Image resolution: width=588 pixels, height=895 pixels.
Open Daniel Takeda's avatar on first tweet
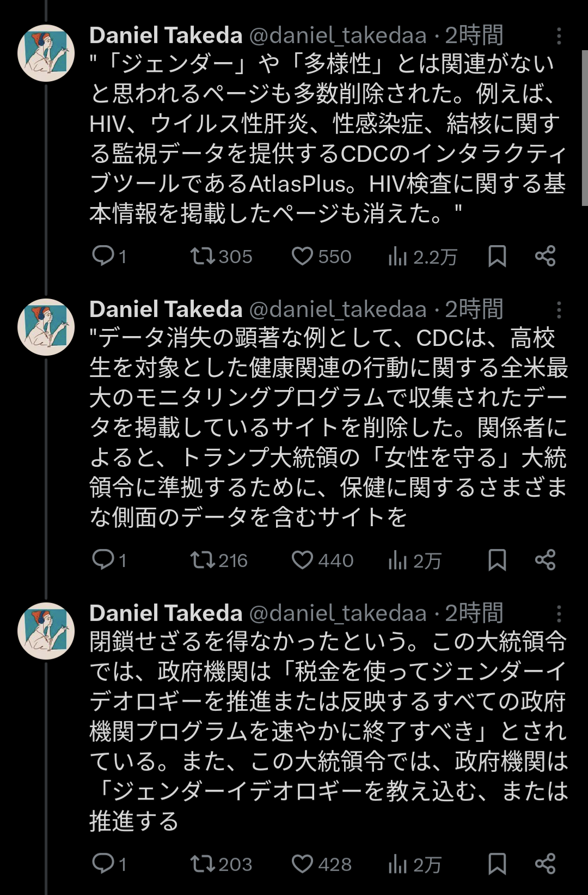tap(46, 53)
